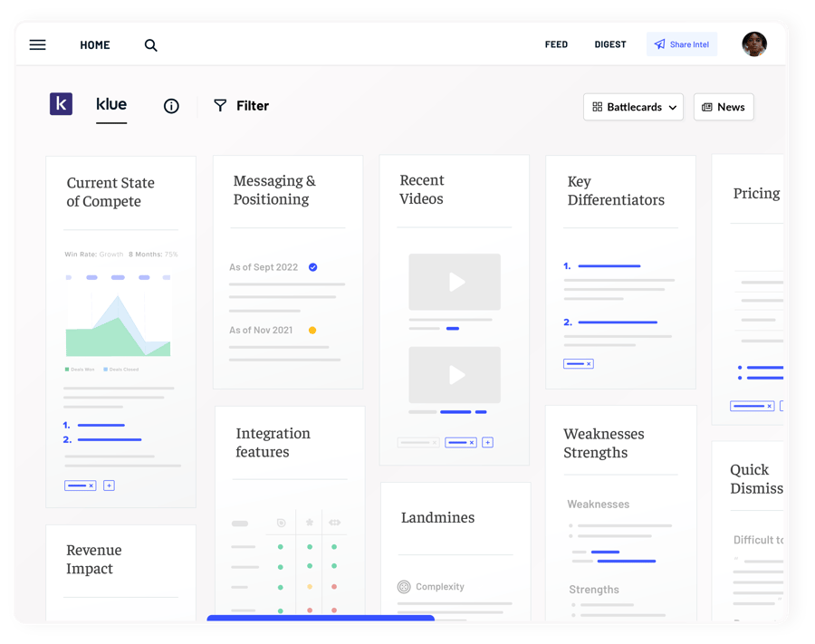815x644 pixels.
Task: Select the Klue board logo icon
Action: [x=61, y=103]
